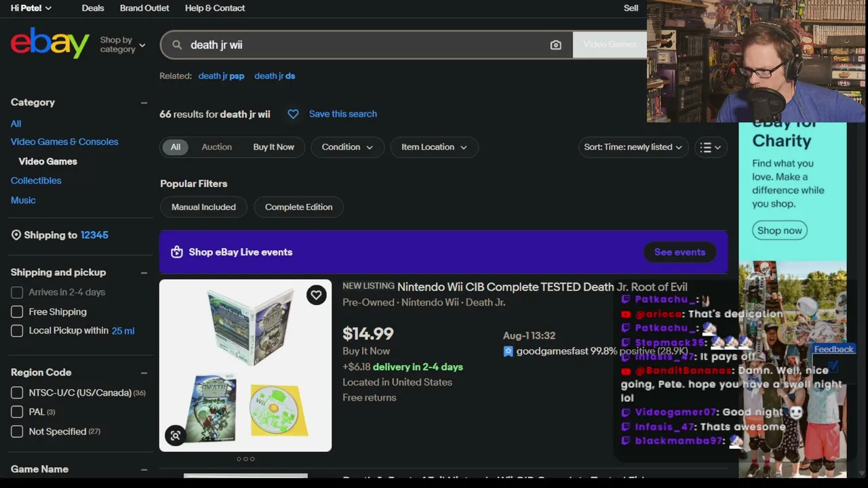The image size is (868, 488).
Task: Switch to Buy It Now tab
Action: [x=273, y=147]
